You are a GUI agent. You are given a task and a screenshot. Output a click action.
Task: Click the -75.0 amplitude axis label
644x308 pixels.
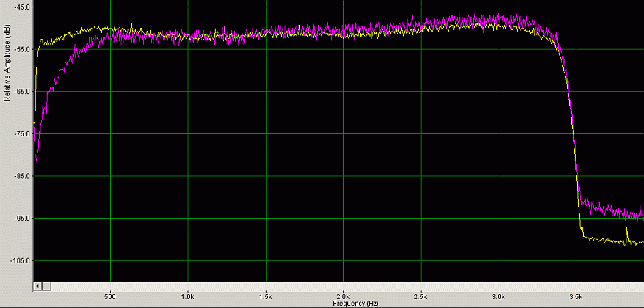[x=22, y=133]
